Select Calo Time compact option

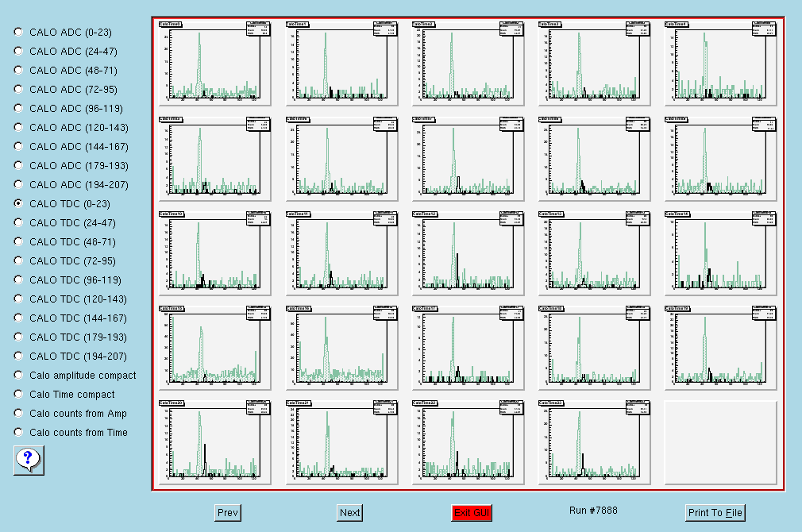(18, 395)
